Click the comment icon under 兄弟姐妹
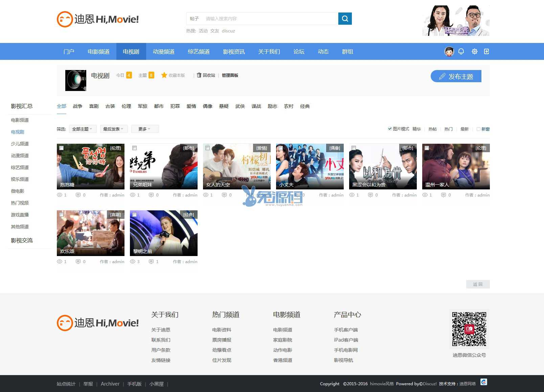The height and width of the screenshot is (392, 544). [151, 195]
